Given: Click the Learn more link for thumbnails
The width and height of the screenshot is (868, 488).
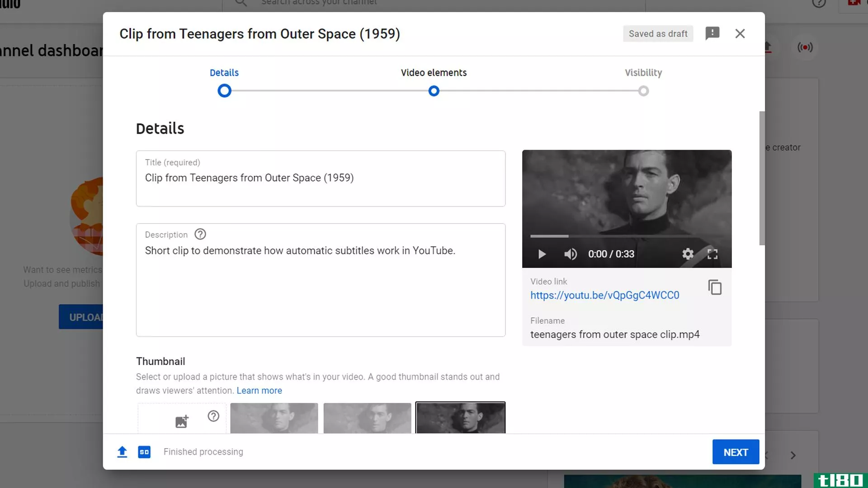Looking at the screenshot, I should [x=259, y=390].
